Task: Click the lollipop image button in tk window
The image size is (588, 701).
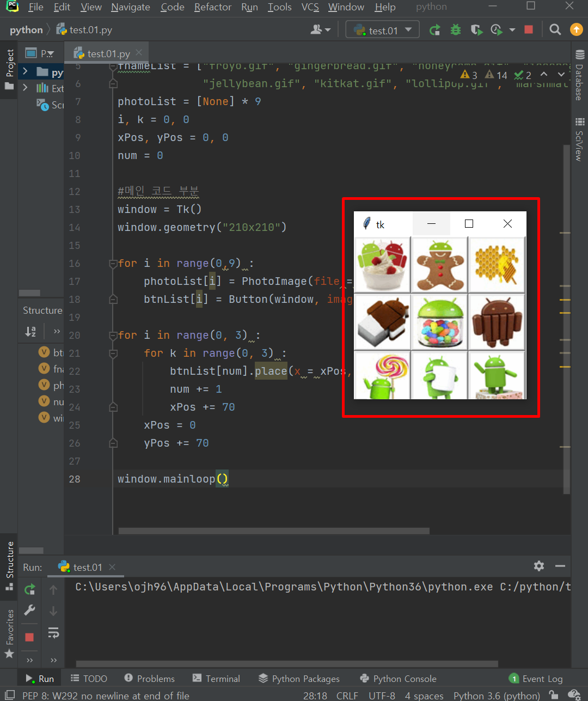Action: tap(382, 375)
